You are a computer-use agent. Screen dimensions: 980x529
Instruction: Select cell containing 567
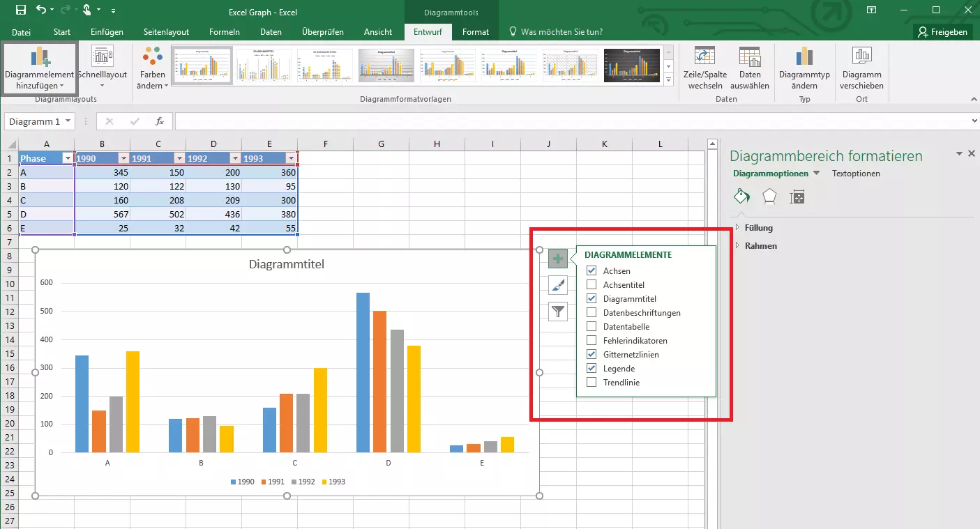point(102,214)
